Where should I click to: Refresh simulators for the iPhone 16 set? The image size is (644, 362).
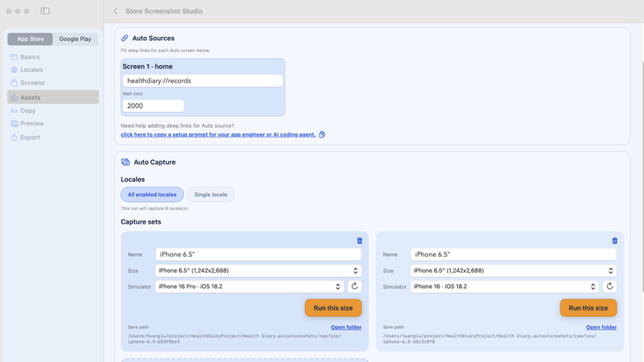[609, 286]
